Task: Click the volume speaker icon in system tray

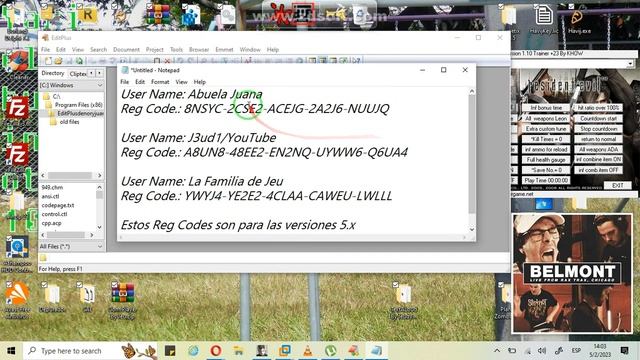Action: click(542, 351)
